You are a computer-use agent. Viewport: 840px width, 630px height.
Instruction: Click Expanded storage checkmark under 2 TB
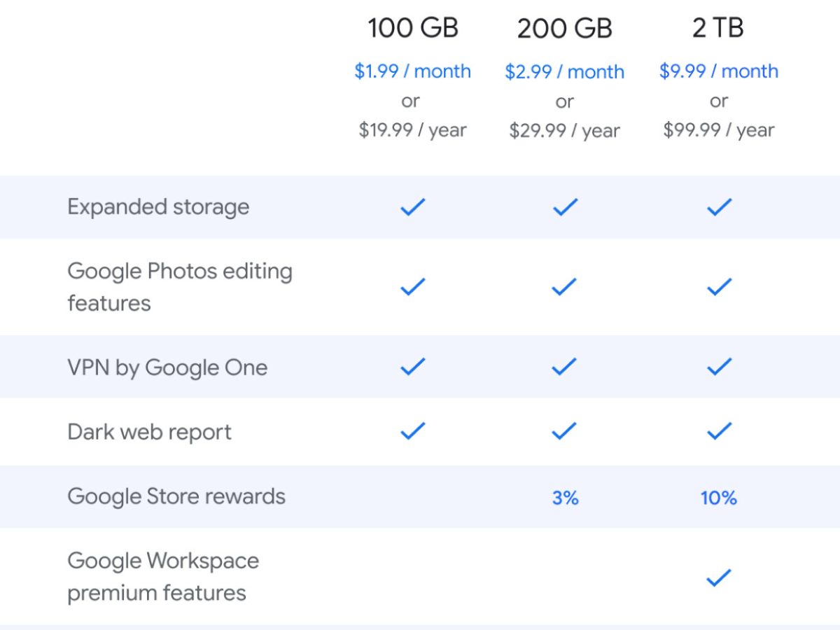[719, 207]
